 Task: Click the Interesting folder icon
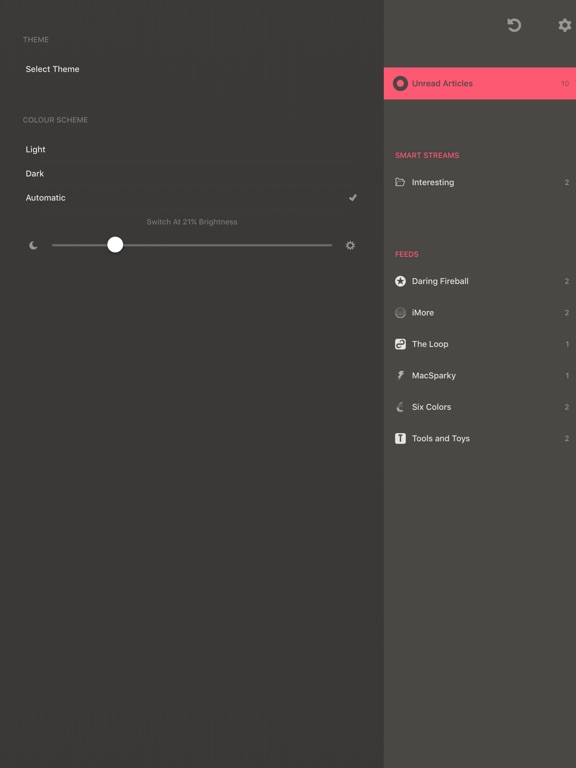click(400, 182)
